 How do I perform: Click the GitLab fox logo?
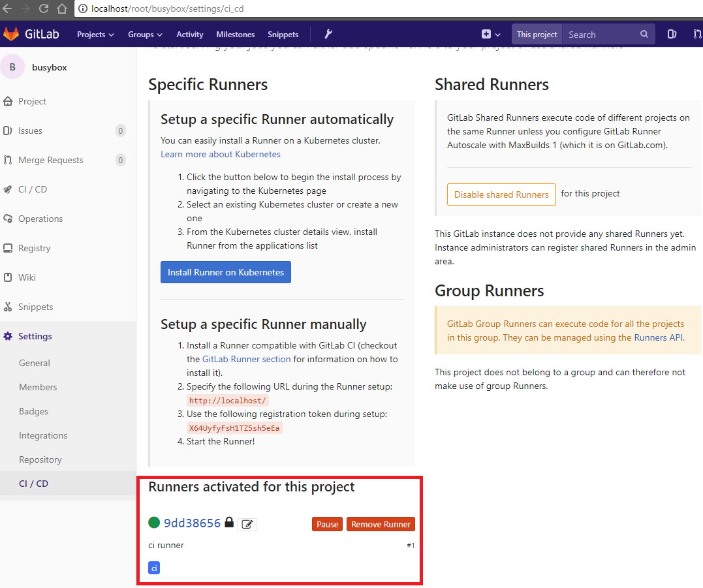(12, 34)
